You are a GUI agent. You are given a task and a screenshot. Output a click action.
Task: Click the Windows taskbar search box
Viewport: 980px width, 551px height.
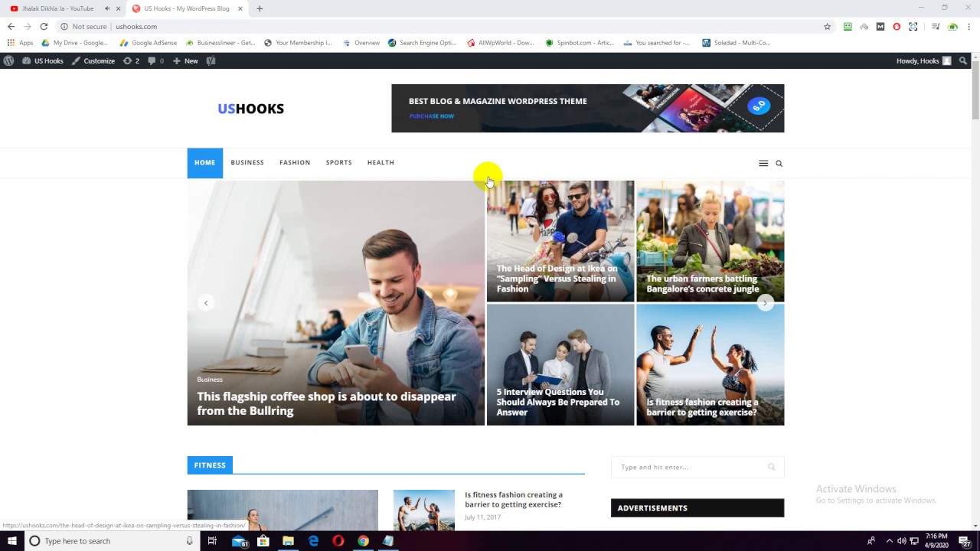click(112, 541)
